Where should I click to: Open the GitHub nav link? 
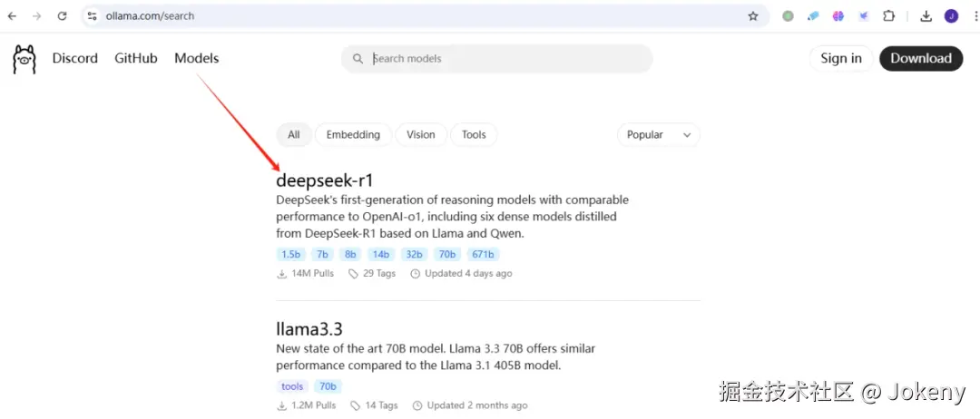[136, 58]
